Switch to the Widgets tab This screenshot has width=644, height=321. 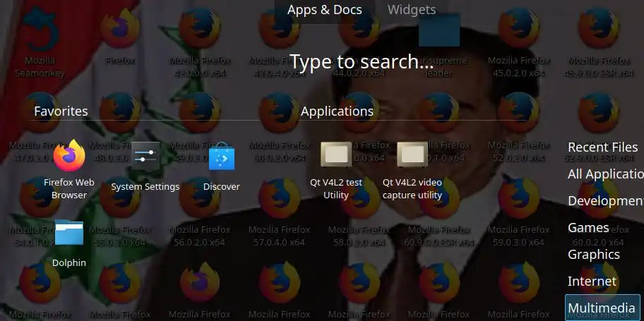click(412, 9)
